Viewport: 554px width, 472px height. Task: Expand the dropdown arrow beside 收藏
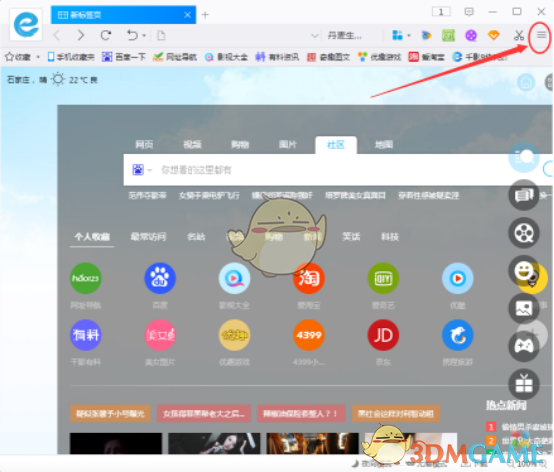[38, 57]
